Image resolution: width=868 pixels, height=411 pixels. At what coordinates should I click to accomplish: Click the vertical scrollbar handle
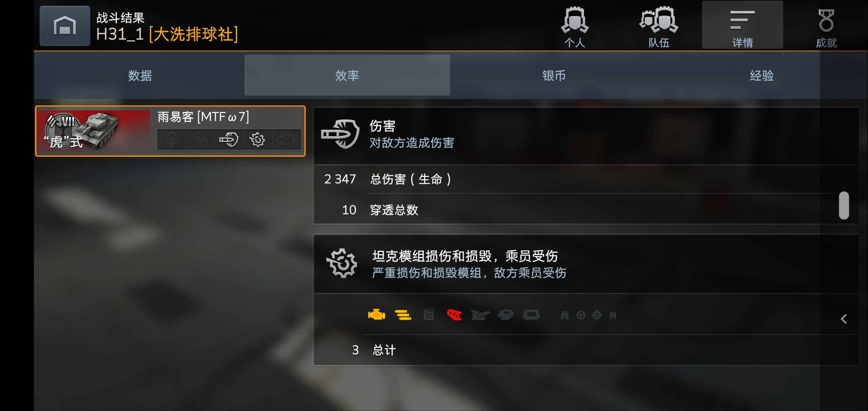click(x=844, y=205)
